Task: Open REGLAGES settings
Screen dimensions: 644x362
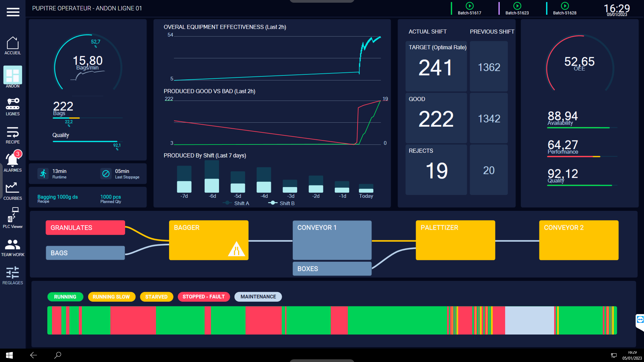Action: click(x=13, y=276)
